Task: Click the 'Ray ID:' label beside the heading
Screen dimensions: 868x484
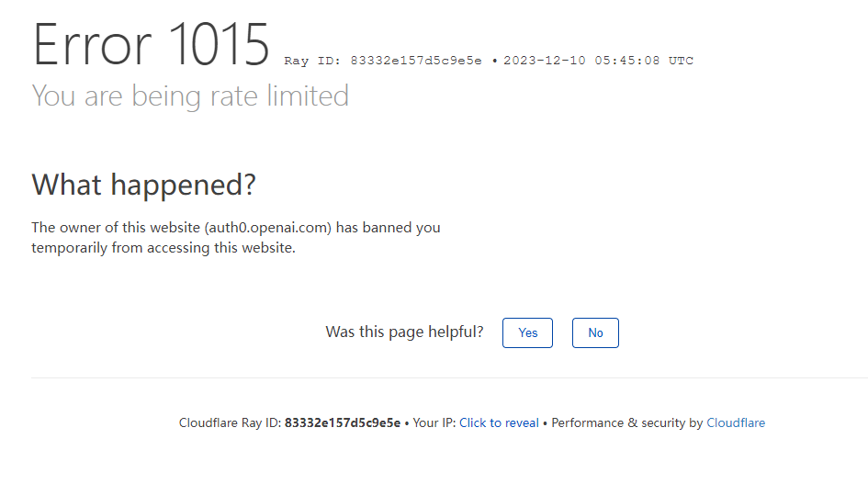Action: coord(314,62)
